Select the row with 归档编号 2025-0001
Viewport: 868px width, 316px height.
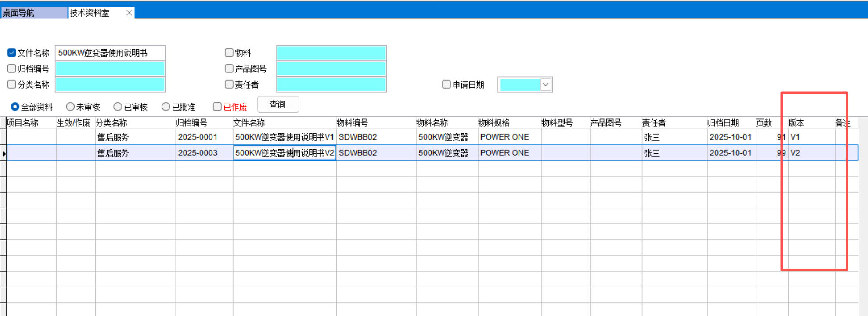[198, 137]
